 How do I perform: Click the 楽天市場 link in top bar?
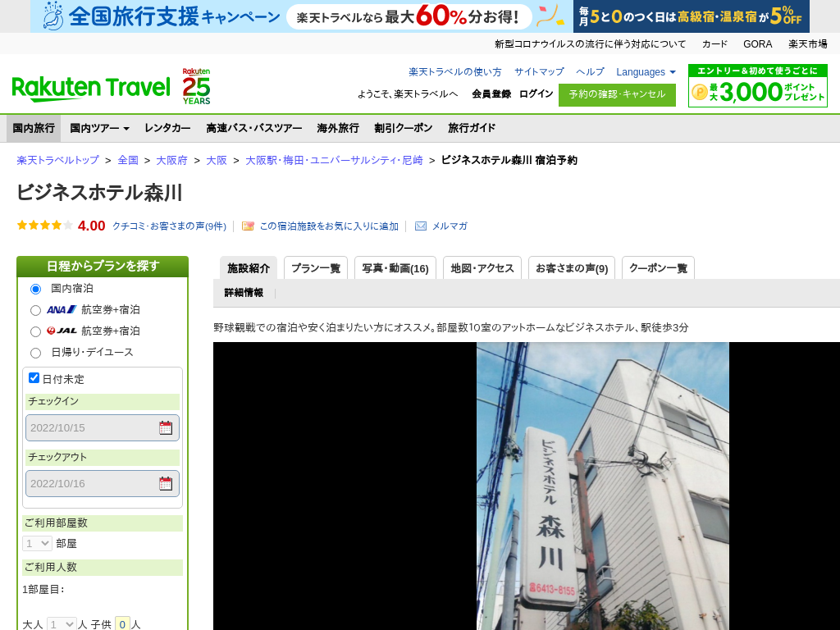pyautogui.click(x=807, y=44)
